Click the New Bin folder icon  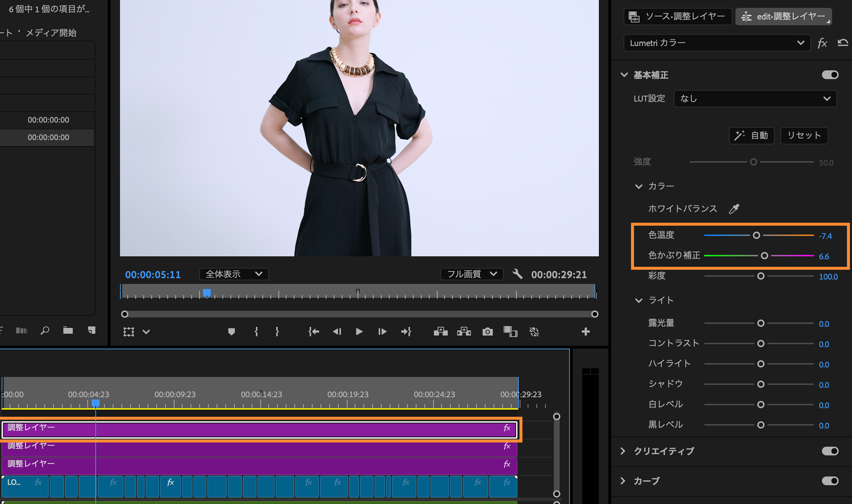click(68, 330)
